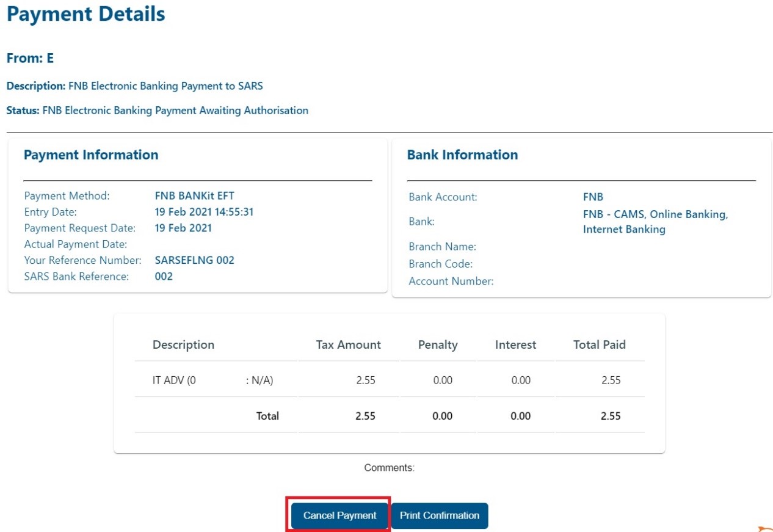Select the FNB - CAMS, Online Banking text
773x532 pixels.
pyautogui.click(x=655, y=215)
